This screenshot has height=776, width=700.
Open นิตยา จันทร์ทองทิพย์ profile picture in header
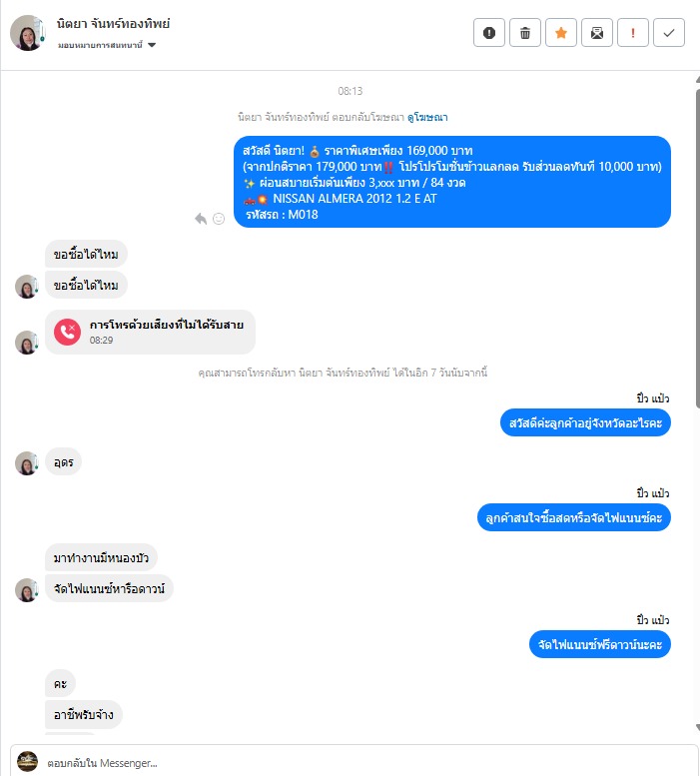click(x=28, y=33)
